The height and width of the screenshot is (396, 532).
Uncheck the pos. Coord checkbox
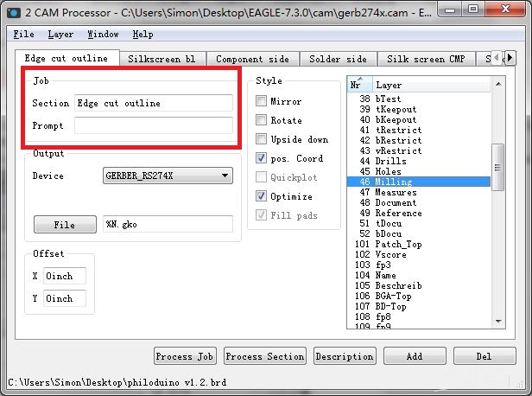click(x=262, y=158)
